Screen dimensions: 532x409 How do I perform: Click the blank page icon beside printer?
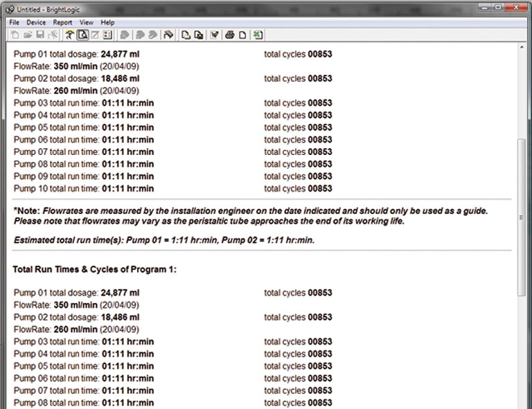242,35
